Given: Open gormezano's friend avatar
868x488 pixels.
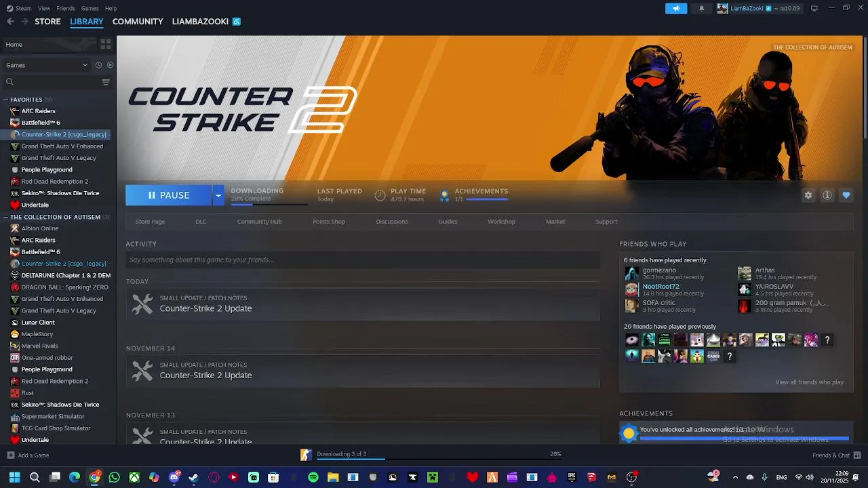Looking at the screenshot, I should [x=631, y=274].
